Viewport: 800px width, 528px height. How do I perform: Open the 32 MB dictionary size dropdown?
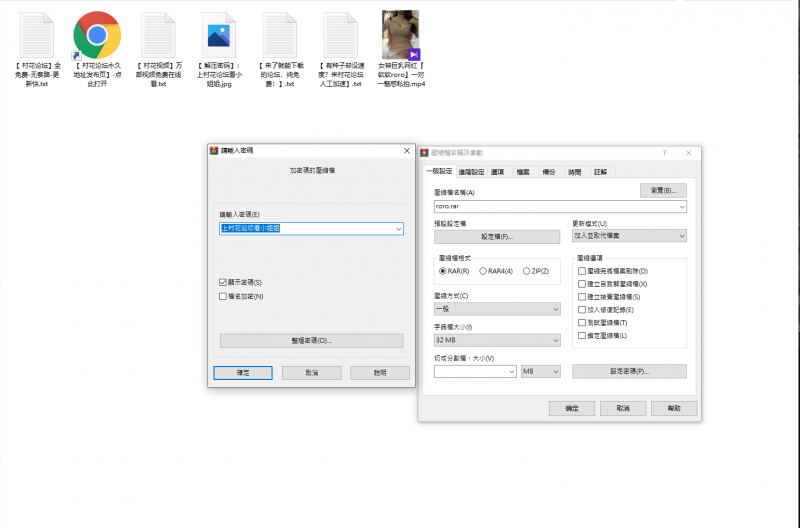[x=497, y=340]
